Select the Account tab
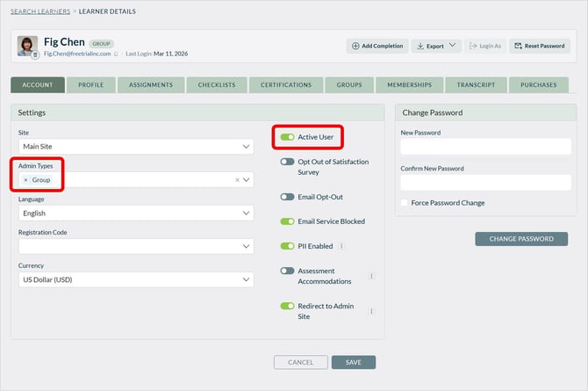Viewport: 588px width, 391px height. 38,85
